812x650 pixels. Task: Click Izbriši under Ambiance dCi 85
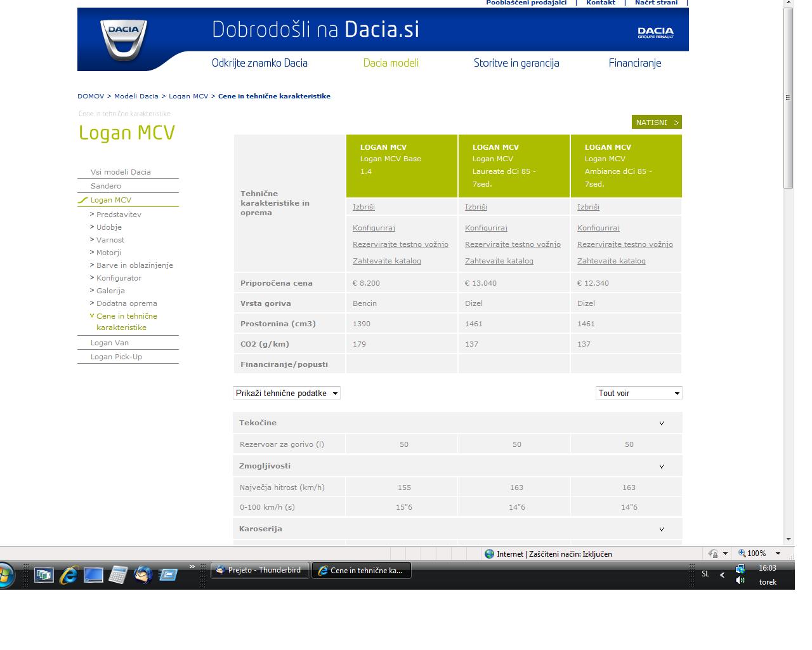pyautogui.click(x=588, y=207)
